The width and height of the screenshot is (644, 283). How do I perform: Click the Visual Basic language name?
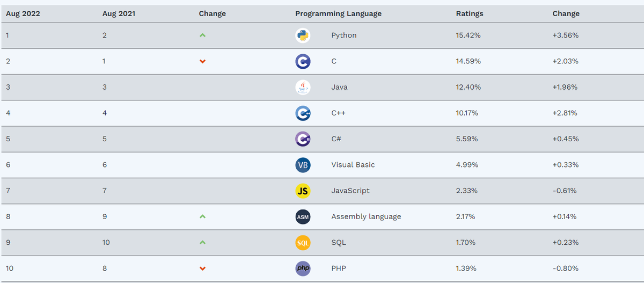[x=353, y=165]
